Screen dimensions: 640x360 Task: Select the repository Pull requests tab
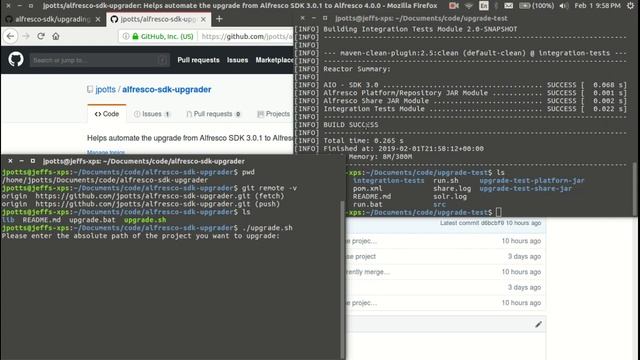click(x=213, y=114)
